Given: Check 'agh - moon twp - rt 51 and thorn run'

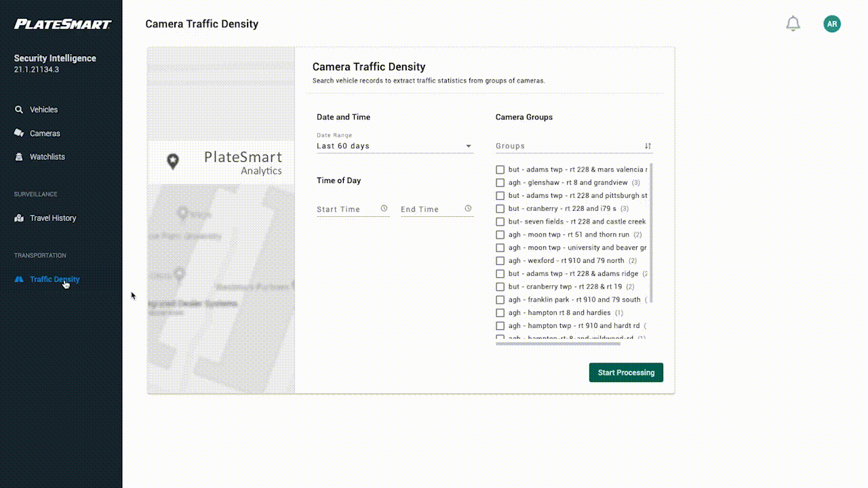Looking at the screenshot, I should click(500, 235).
